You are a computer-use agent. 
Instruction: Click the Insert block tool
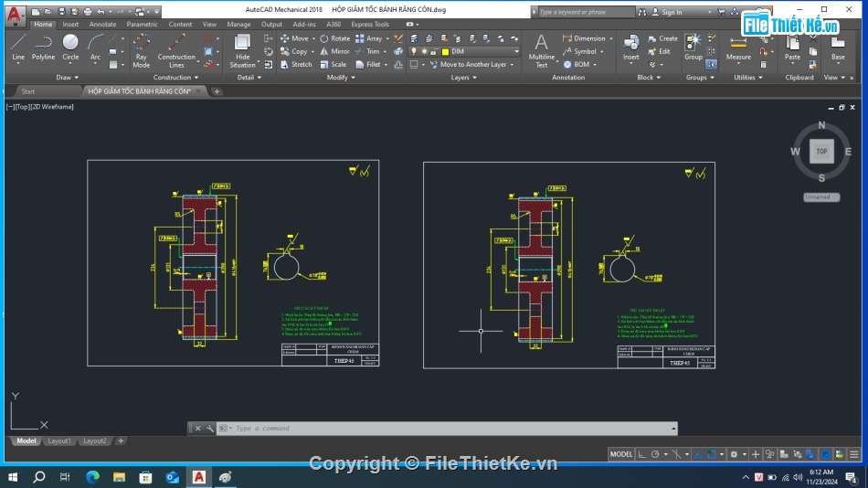point(630,48)
